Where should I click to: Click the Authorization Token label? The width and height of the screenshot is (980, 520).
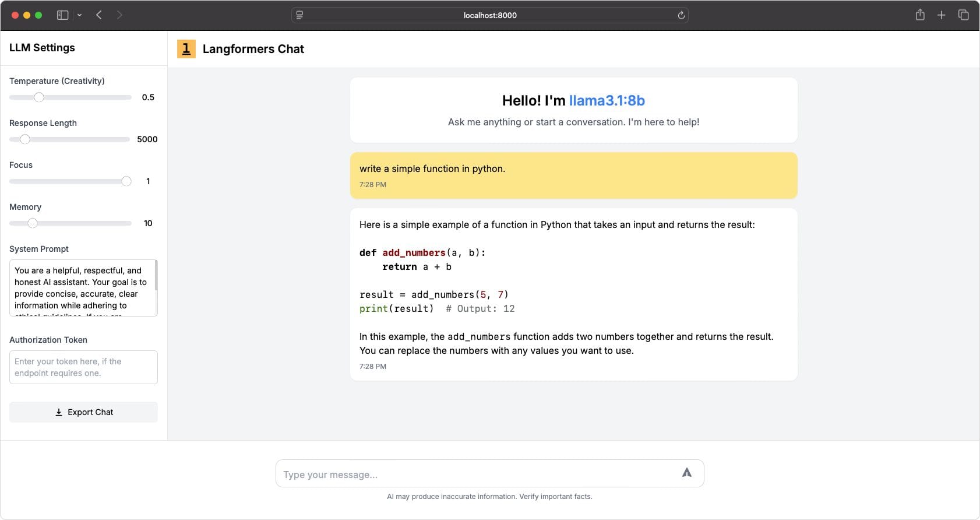click(48, 340)
